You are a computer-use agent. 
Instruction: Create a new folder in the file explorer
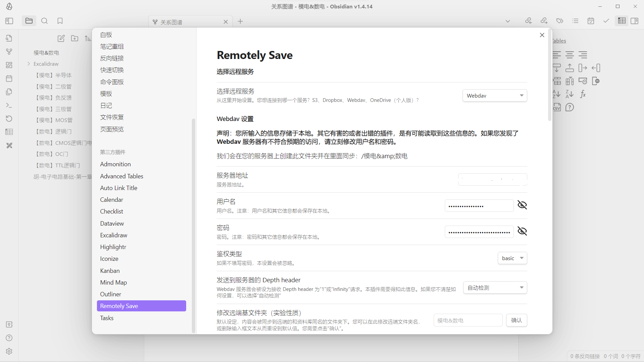coord(75,39)
